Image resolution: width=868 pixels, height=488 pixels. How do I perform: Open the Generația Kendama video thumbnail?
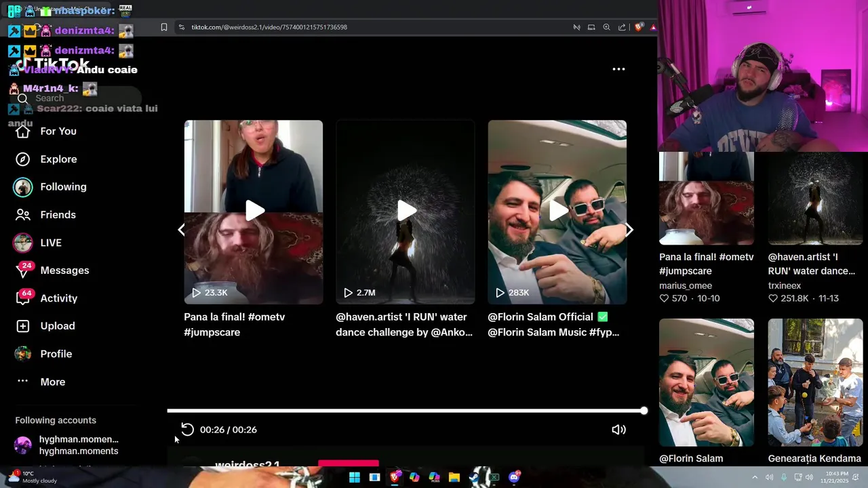pos(815,382)
